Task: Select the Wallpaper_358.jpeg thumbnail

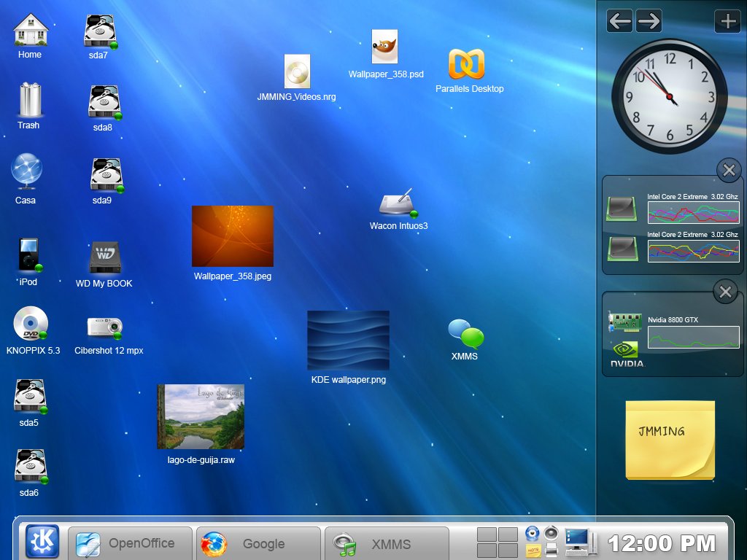Action: click(233, 236)
